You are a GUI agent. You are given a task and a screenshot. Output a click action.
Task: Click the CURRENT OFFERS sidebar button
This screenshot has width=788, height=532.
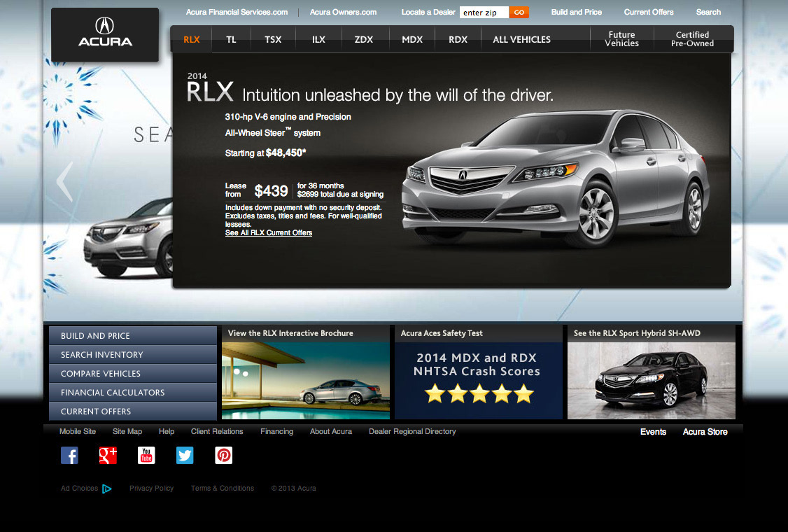[133, 412]
